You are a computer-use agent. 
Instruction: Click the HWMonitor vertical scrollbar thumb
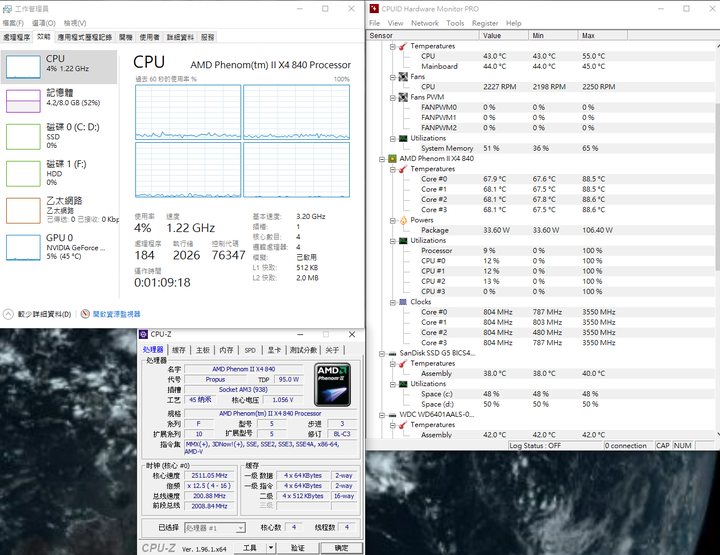718,186
